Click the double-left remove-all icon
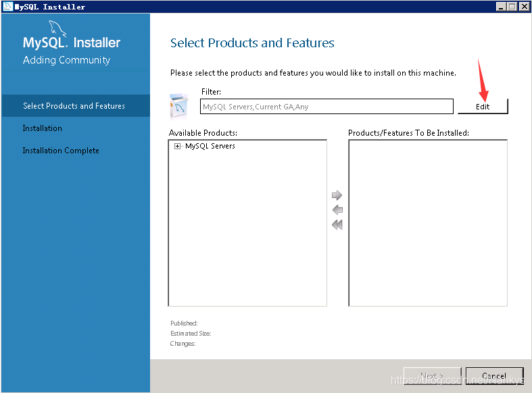This screenshot has height=393, width=532. coord(337,225)
